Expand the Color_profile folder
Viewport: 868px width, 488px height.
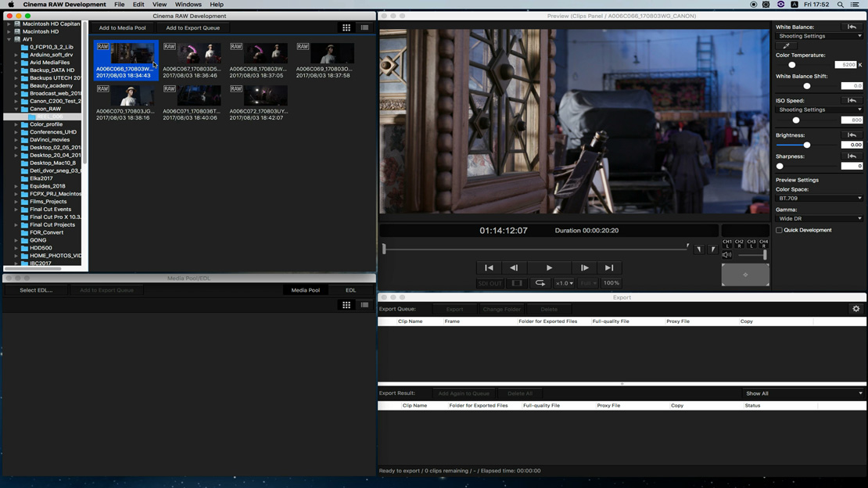(16, 124)
